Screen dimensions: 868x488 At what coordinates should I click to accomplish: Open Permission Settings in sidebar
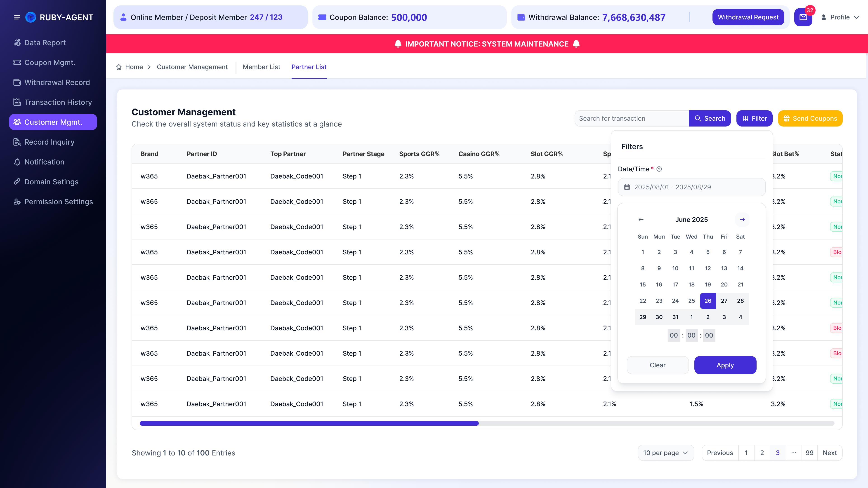pyautogui.click(x=53, y=202)
